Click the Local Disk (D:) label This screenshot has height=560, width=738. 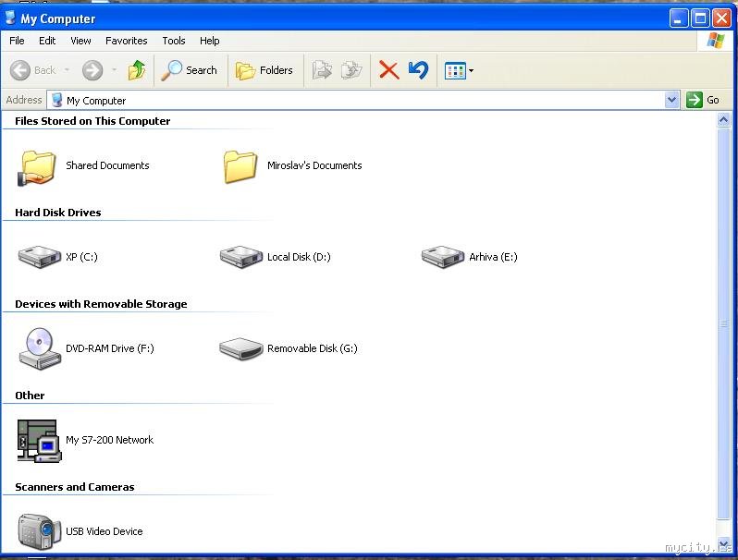click(x=299, y=257)
